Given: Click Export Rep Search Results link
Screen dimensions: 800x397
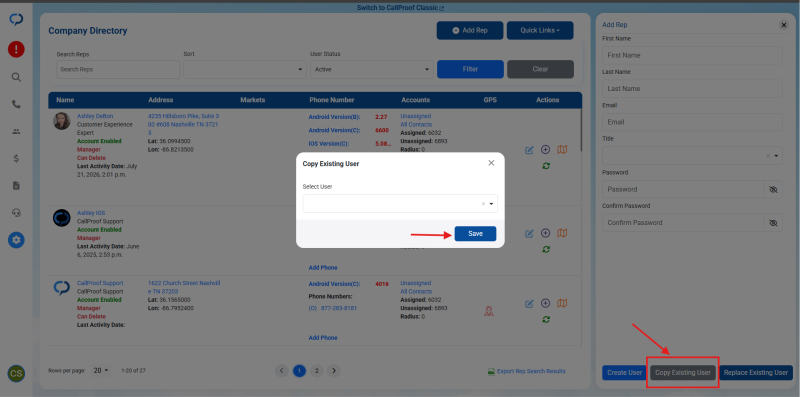Looking at the screenshot, I should coord(527,371).
